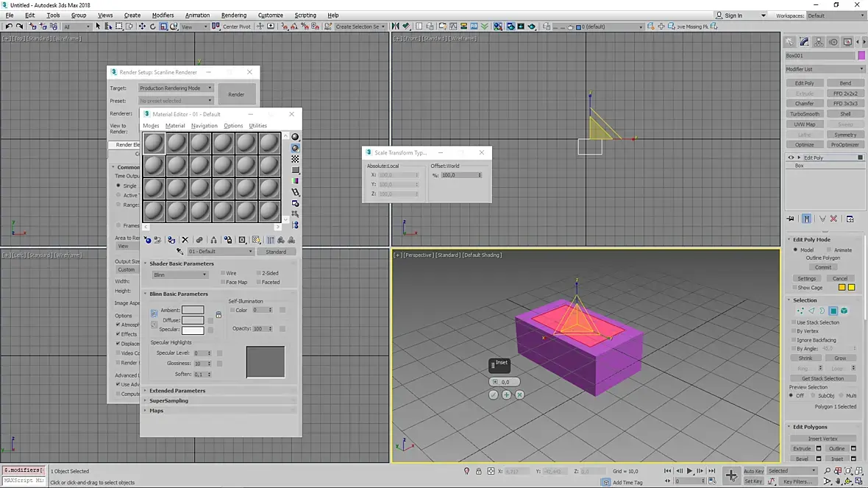This screenshot has width=868, height=488.
Task: Click the Reset Map/Material delete icon
Action: click(x=185, y=240)
